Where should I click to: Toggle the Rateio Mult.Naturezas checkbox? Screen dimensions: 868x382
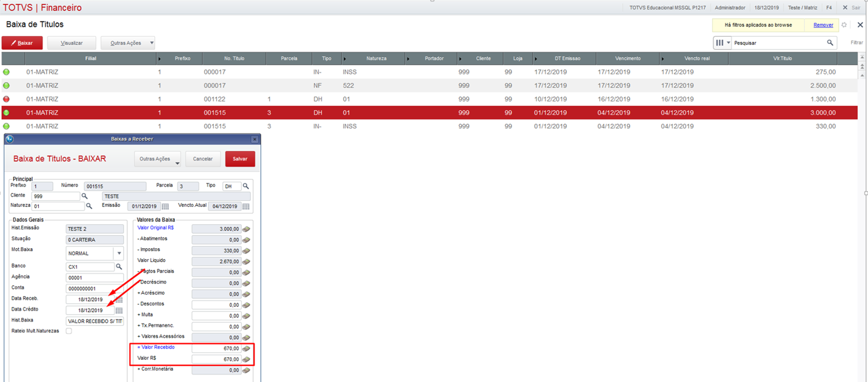click(69, 331)
